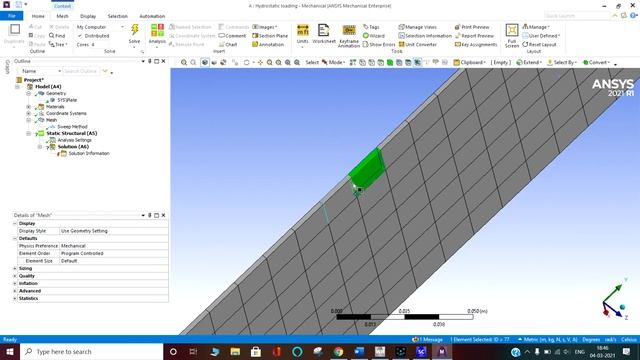
Task: Switch to the Mesh ribbon tab
Action: click(x=62, y=16)
